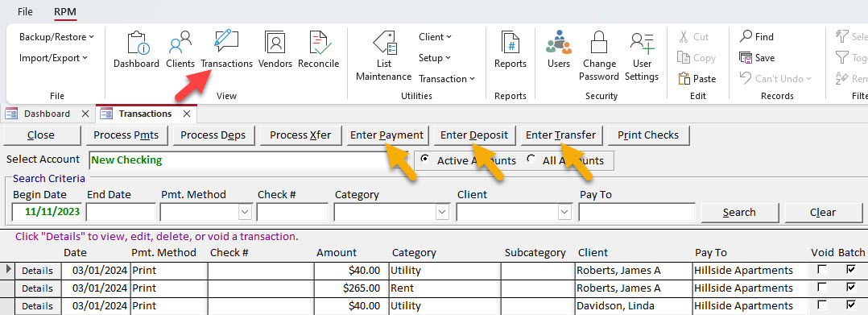Click the Rent category cell
The height and width of the screenshot is (315, 868).
pos(444,288)
